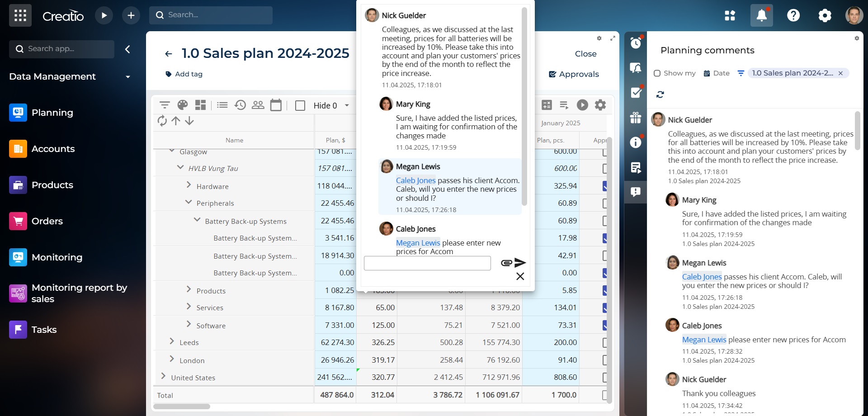Image resolution: width=868 pixels, height=416 pixels.
Task: Open the feed notifications chat-bell icon
Action: tap(636, 68)
